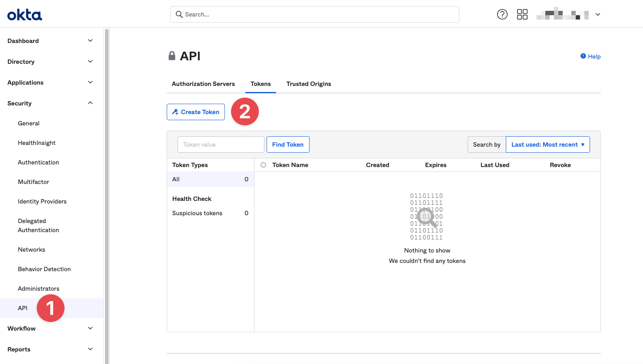Screen dimensions: 643x364
Task: Open General under Security
Action: 29,123
